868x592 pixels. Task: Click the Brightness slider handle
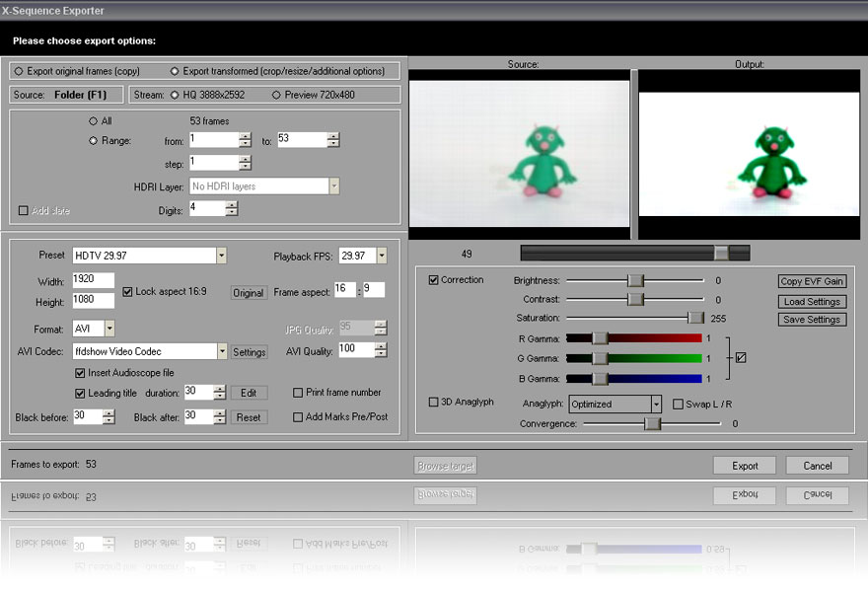[x=635, y=280]
